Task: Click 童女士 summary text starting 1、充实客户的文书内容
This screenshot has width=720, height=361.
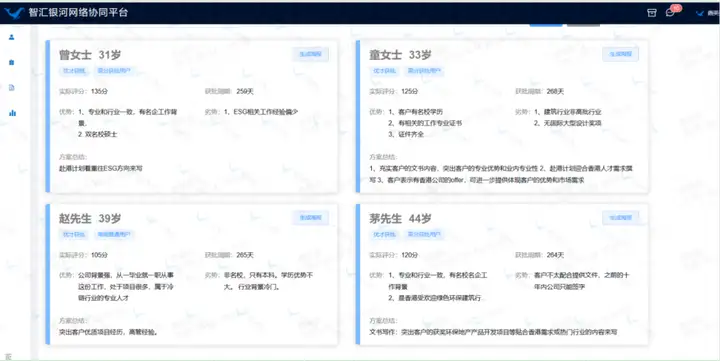Action: [x=501, y=175]
